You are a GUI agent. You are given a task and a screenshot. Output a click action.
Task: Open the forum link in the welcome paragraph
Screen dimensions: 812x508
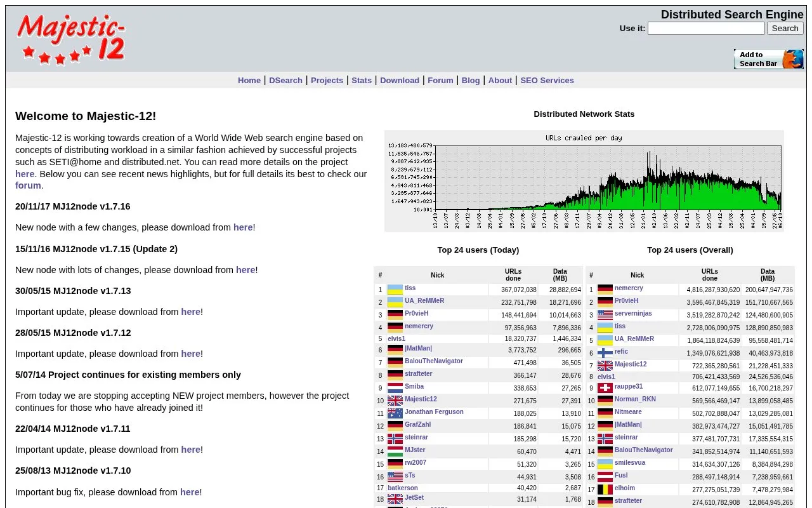(28, 185)
